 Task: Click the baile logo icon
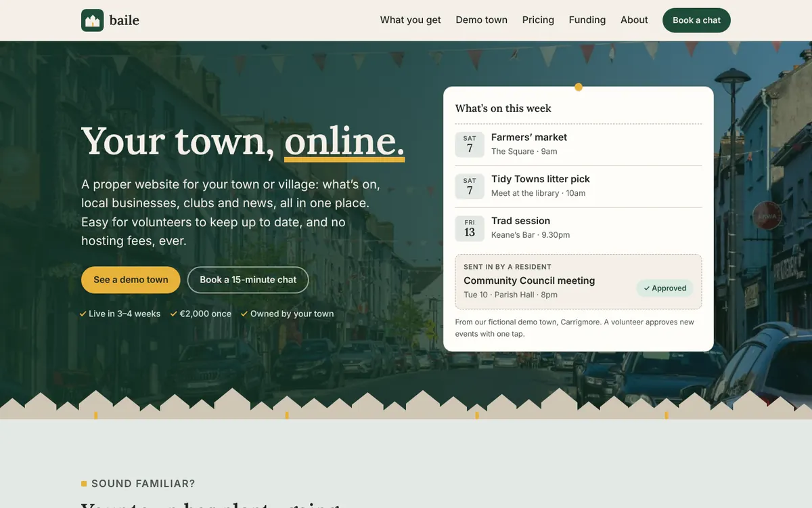pyautogui.click(x=92, y=20)
